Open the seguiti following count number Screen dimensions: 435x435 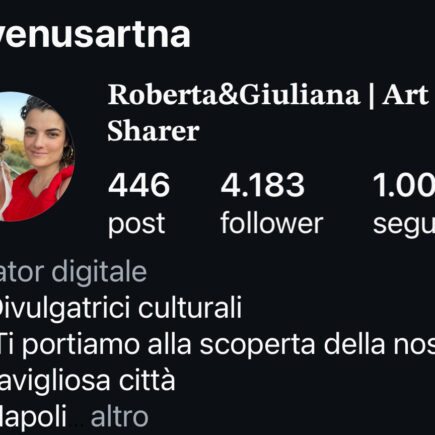(x=404, y=184)
